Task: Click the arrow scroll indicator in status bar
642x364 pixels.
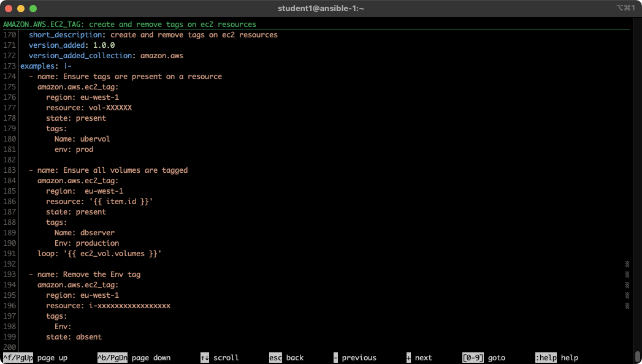Action: (205, 357)
